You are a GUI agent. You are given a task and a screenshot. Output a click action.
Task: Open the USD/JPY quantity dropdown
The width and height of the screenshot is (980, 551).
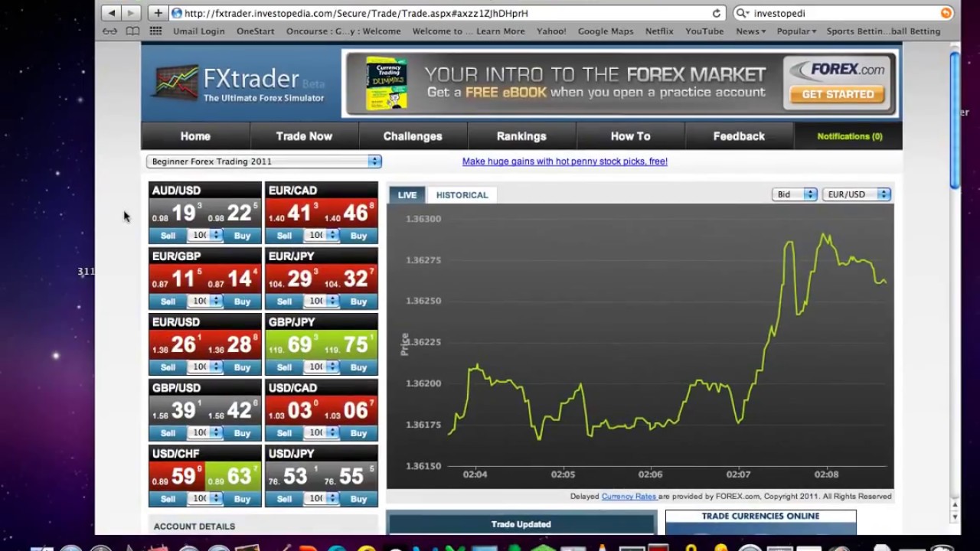click(322, 498)
